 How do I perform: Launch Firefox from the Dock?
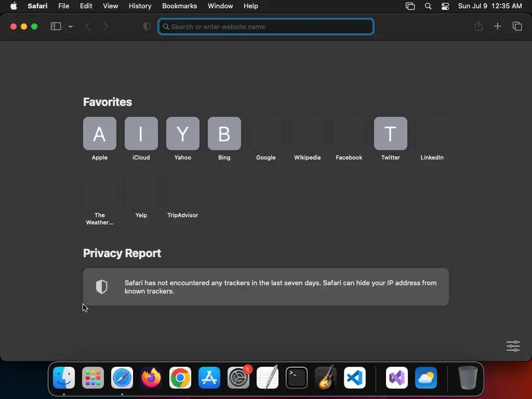151,378
